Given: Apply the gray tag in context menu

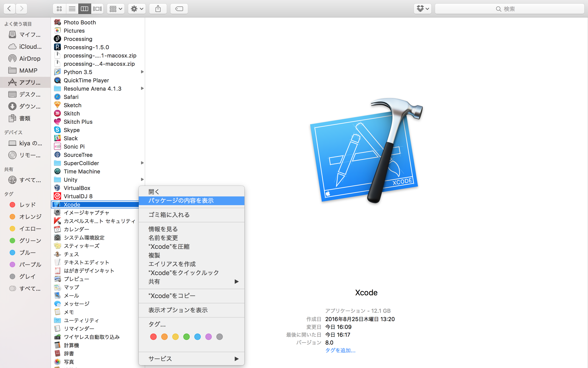Looking at the screenshot, I should point(219,337).
